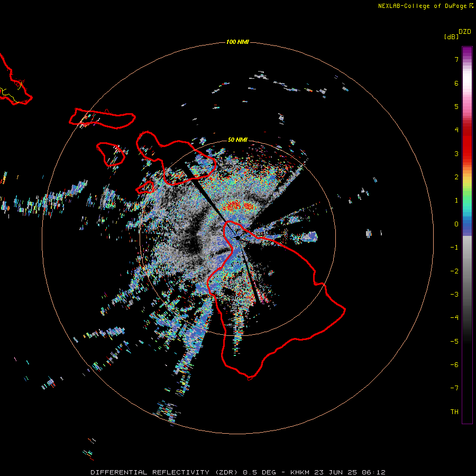This screenshot has height=476, width=476.
Task: Click the -5 value on the color scale
Action: (454, 341)
